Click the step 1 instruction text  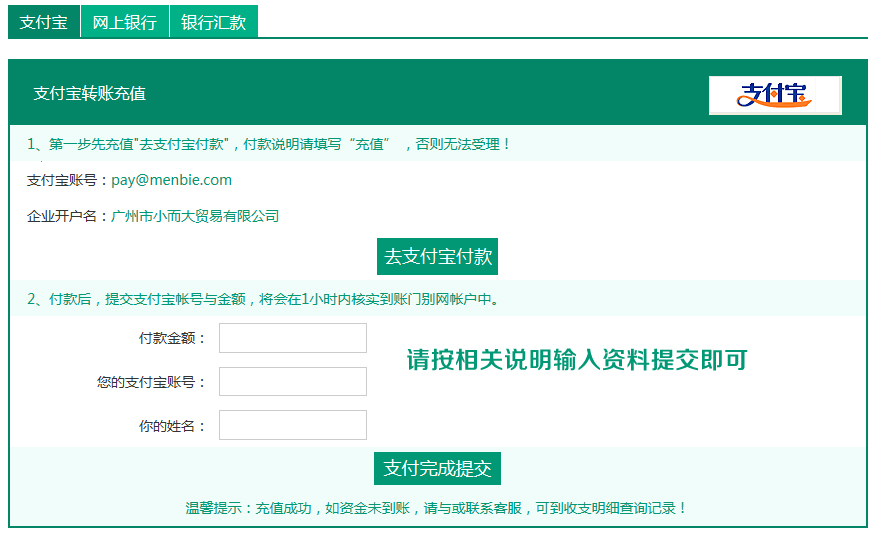click(x=268, y=144)
